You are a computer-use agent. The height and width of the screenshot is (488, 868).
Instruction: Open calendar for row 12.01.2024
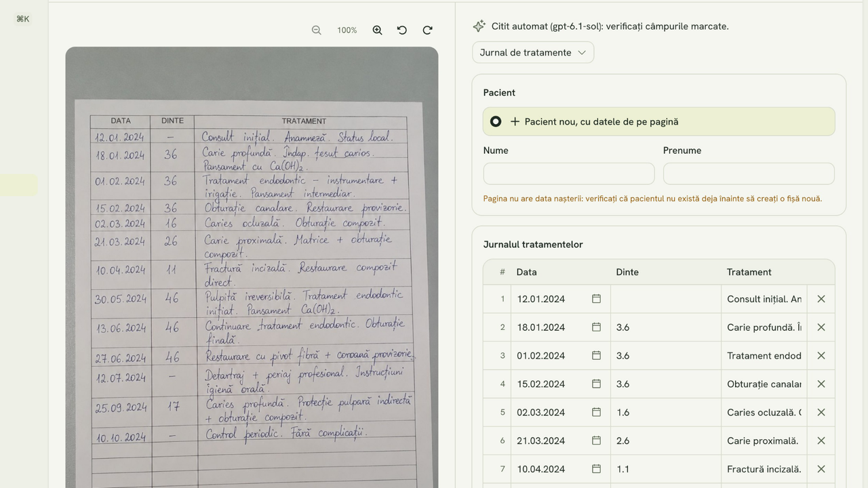tap(596, 299)
